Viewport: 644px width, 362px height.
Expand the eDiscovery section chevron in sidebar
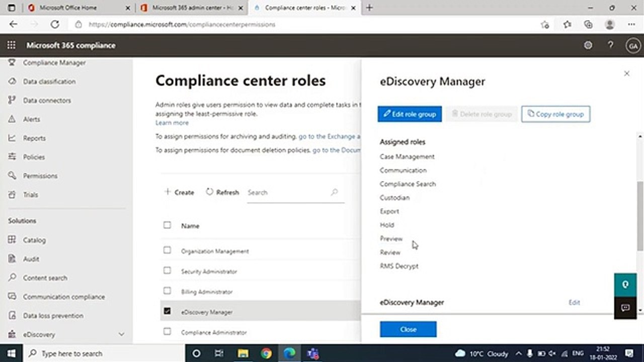[x=121, y=334]
